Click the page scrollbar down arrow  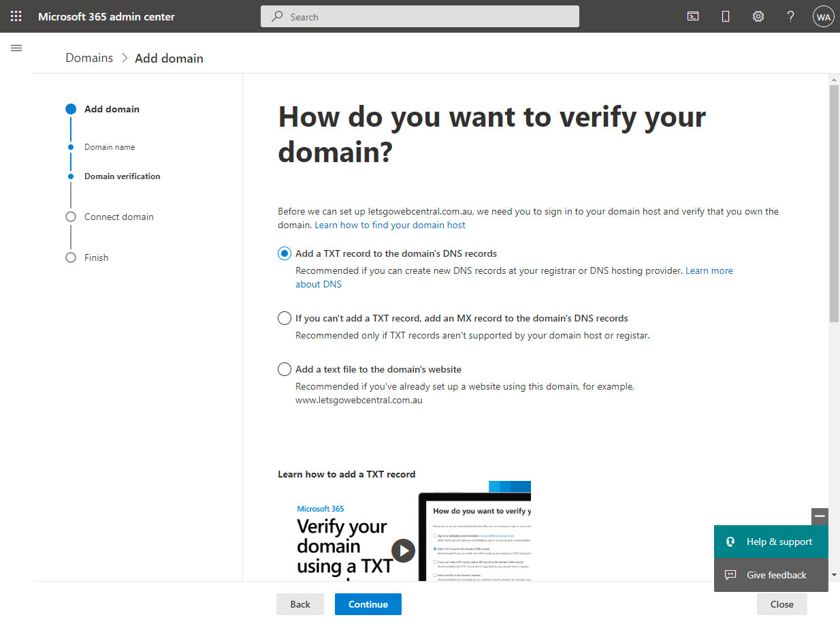tap(834, 575)
